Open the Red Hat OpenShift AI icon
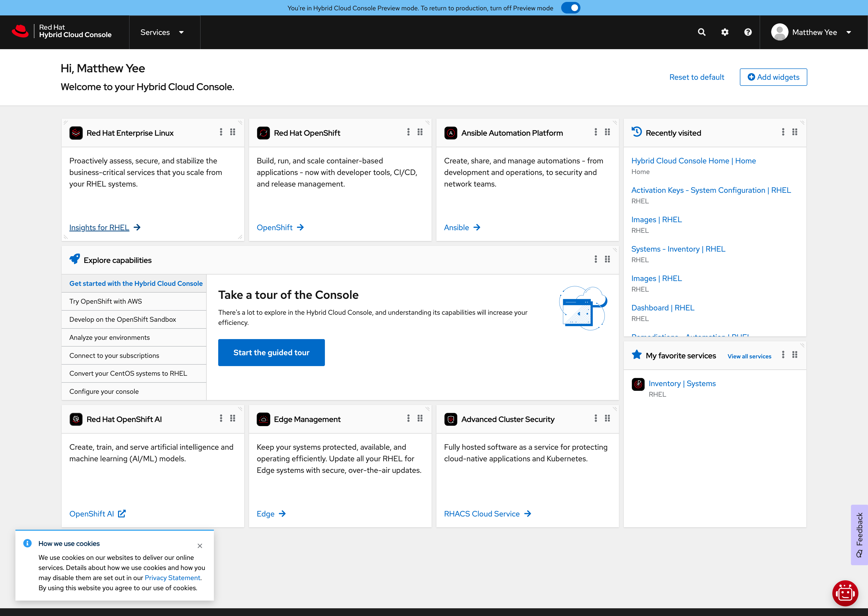This screenshot has width=868, height=616. click(x=76, y=419)
